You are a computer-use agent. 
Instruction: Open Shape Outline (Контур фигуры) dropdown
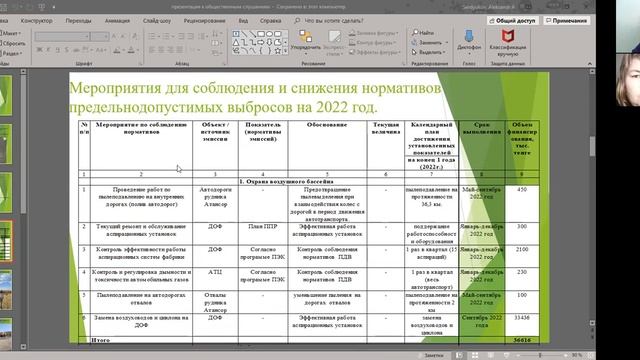pos(373,42)
